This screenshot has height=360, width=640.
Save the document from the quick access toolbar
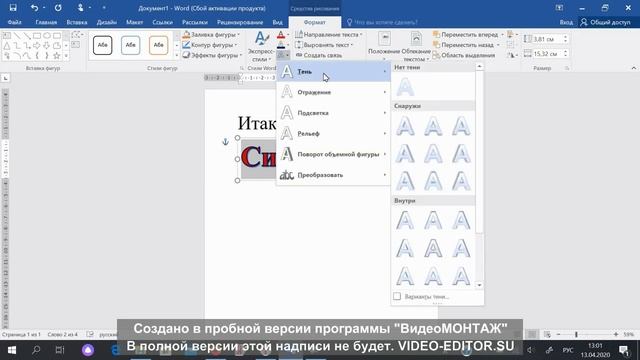click(13, 8)
